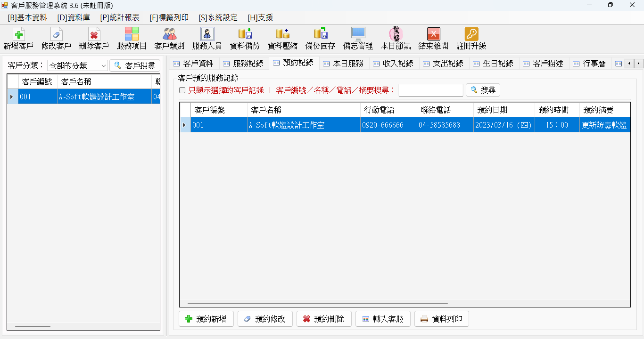Open the [S]系統設定 menu

(x=218, y=17)
